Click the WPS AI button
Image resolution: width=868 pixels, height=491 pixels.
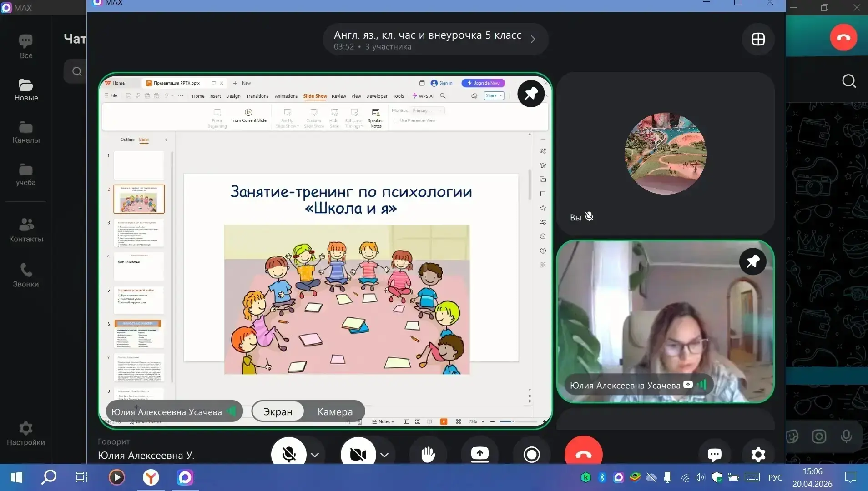coord(423,96)
